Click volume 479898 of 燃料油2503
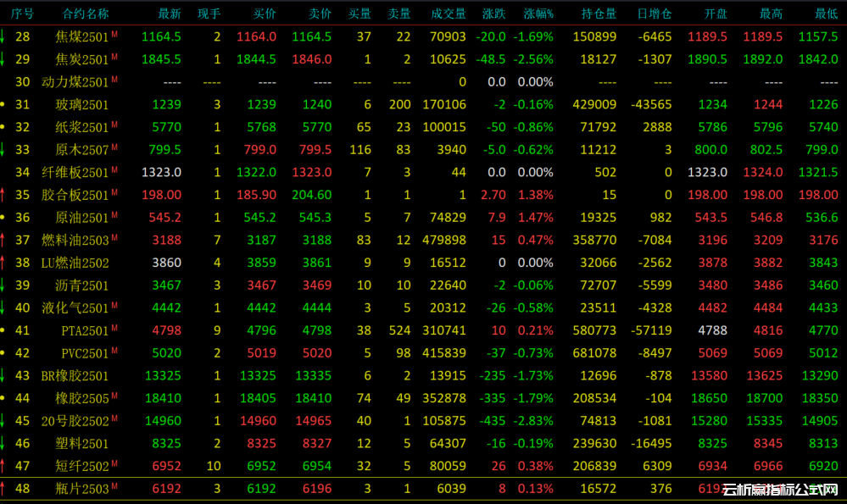 444,240
